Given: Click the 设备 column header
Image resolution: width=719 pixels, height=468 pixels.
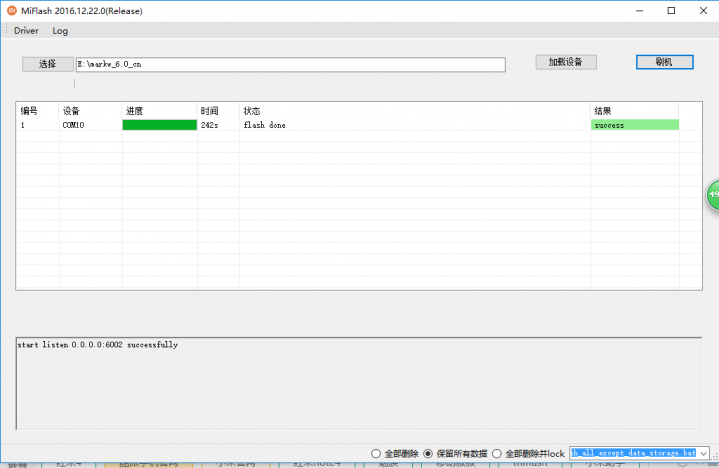Looking at the screenshot, I should (x=90, y=111).
